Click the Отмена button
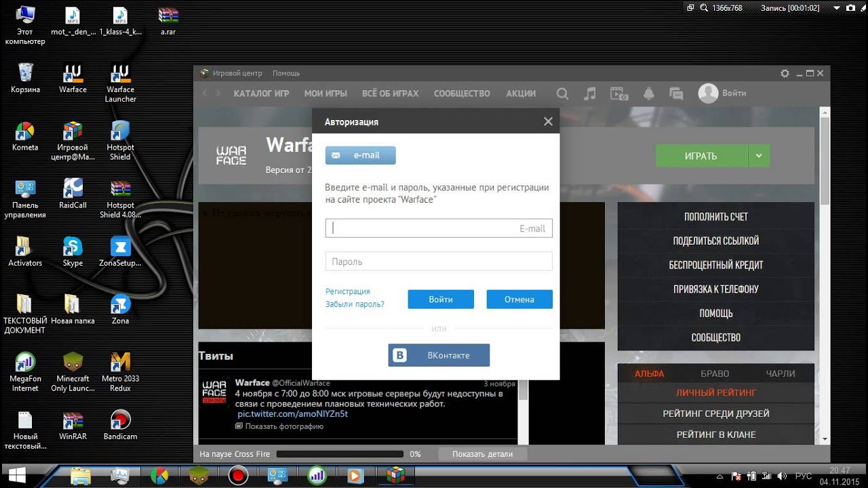The height and width of the screenshot is (488, 868). click(x=519, y=300)
